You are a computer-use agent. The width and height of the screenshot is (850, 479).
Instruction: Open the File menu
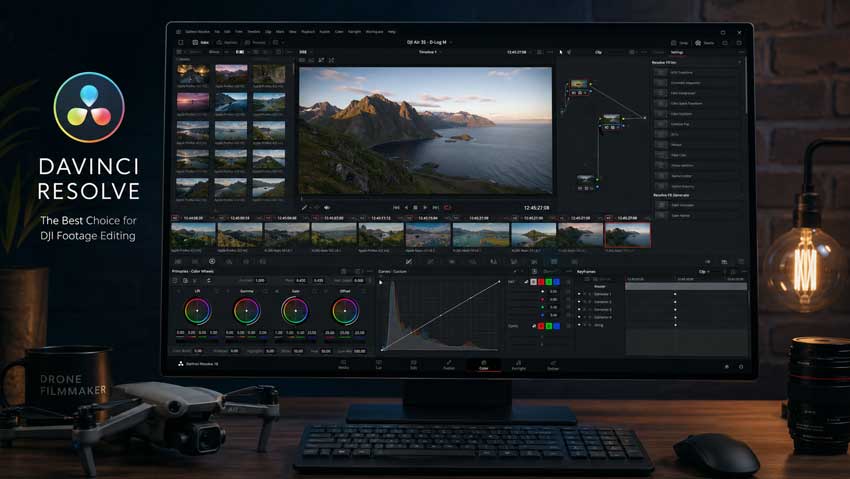click(x=217, y=32)
